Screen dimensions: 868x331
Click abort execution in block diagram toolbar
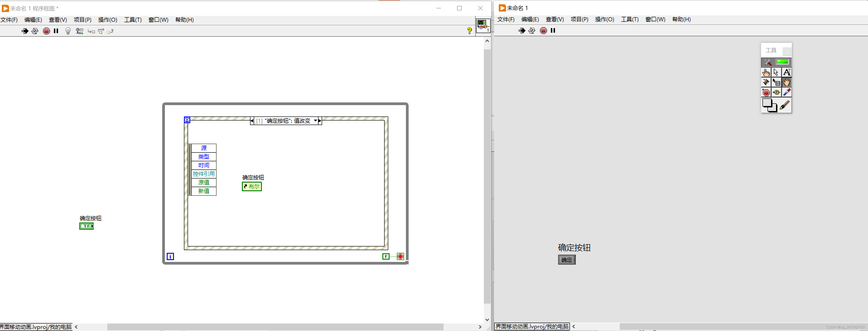point(46,31)
